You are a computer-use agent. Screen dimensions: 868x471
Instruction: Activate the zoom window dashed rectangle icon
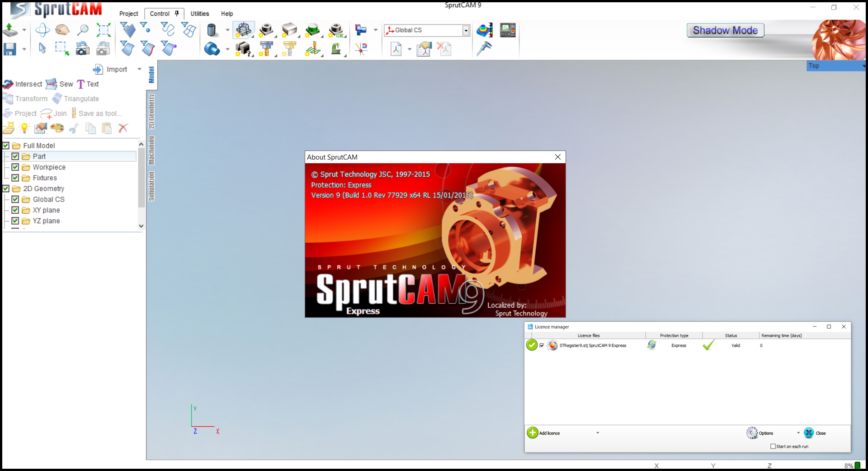[x=62, y=48]
